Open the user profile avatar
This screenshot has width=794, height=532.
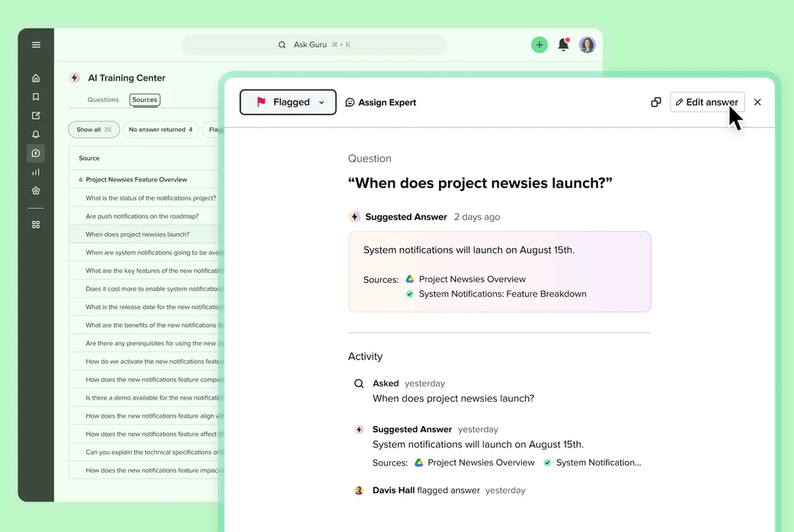point(587,44)
